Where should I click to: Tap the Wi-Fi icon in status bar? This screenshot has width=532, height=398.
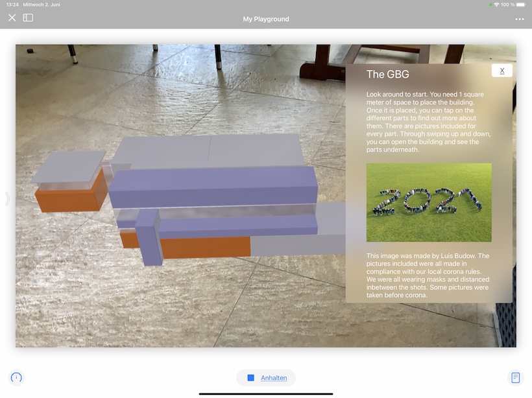(496, 5)
